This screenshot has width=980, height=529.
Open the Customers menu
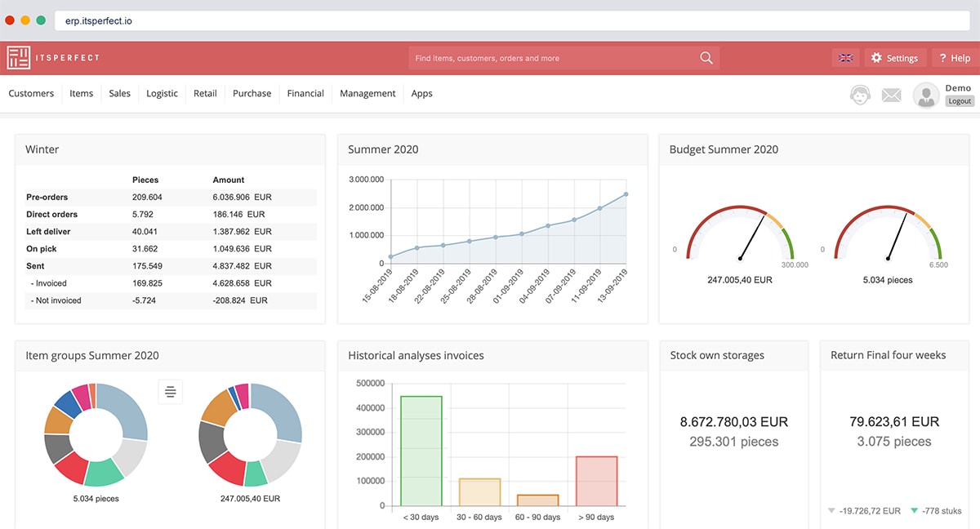pyautogui.click(x=31, y=94)
